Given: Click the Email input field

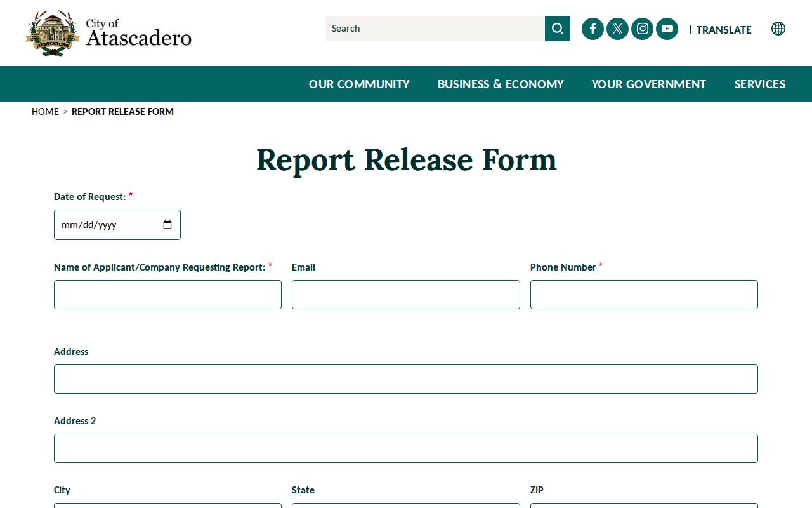Looking at the screenshot, I should pyautogui.click(x=406, y=295).
